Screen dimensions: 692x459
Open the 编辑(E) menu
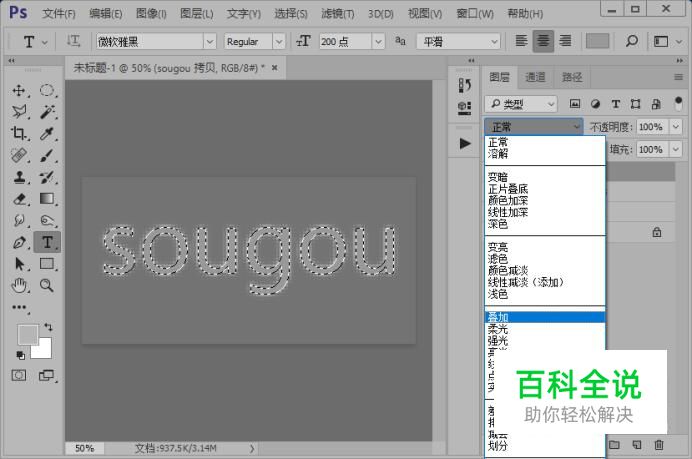[x=105, y=14]
